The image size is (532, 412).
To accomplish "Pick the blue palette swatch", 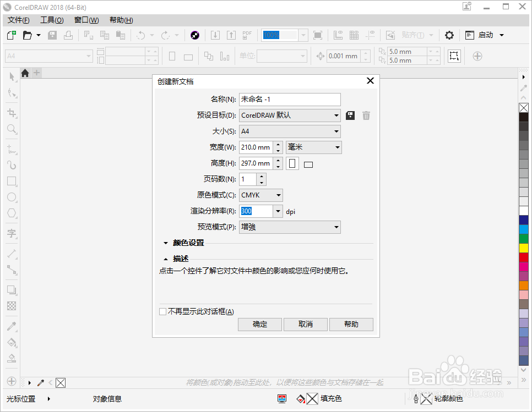I will 524,220.
